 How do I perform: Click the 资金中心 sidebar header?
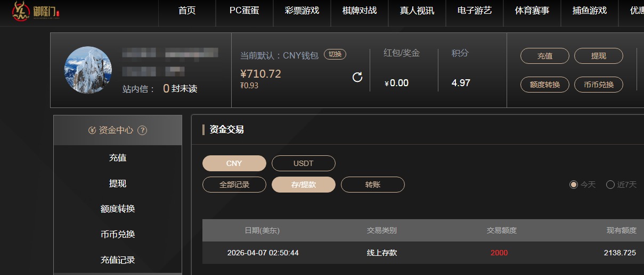pyautogui.click(x=118, y=130)
